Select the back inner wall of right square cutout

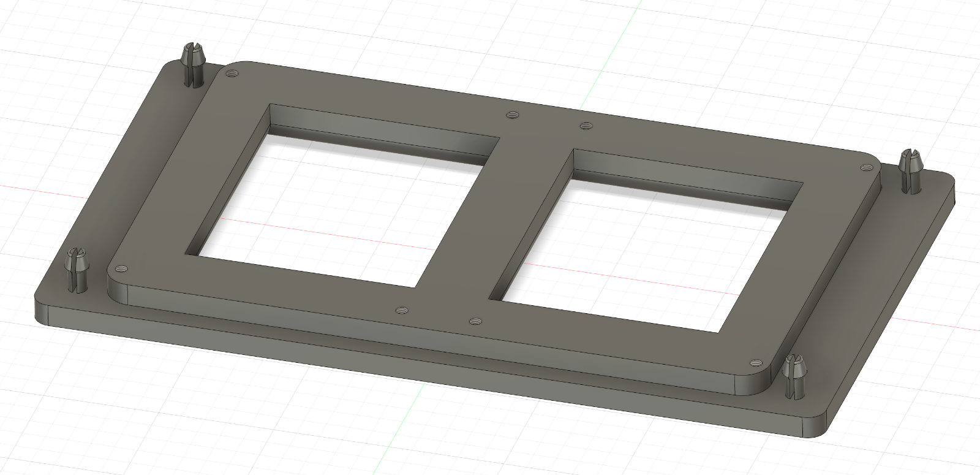tap(687, 175)
